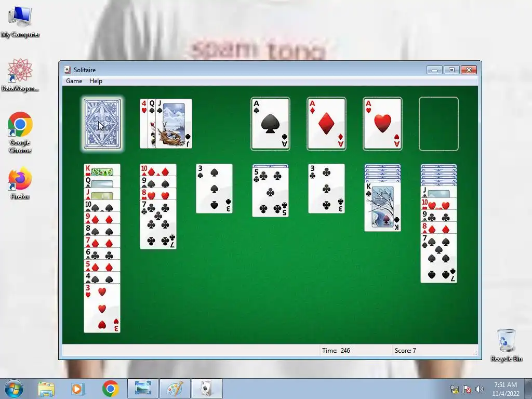The height and width of the screenshot is (399, 532).
Task: Open Google Chrome desktop shortcut
Action: coord(20,132)
